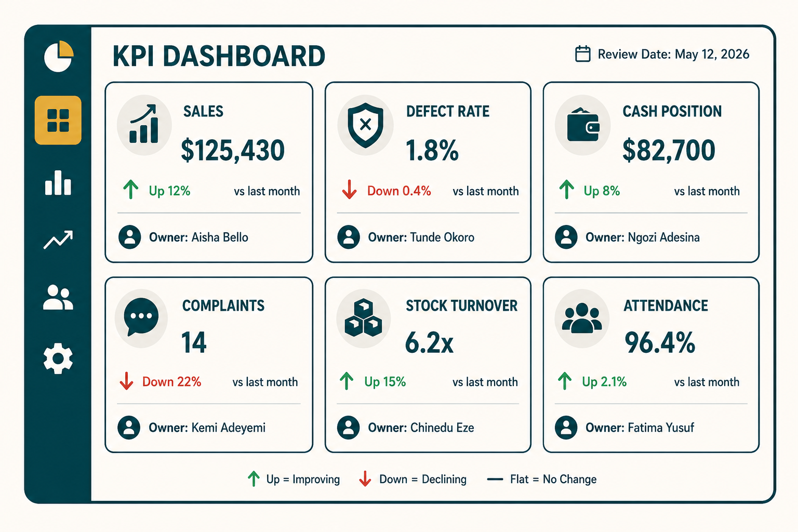Image resolution: width=798 pixels, height=532 pixels.
Task: Click the Attendance group icon
Action: click(x=582, y=318)
